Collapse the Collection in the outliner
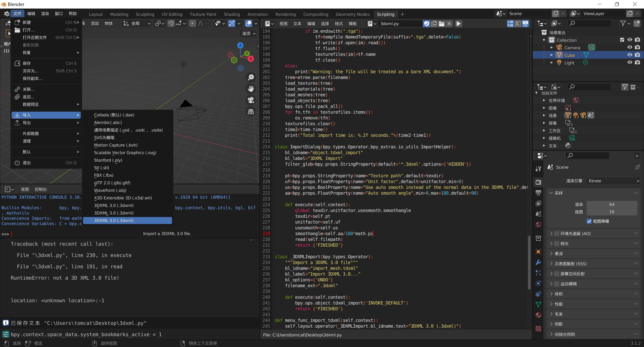The image size is (644, 347). [544, 40]
